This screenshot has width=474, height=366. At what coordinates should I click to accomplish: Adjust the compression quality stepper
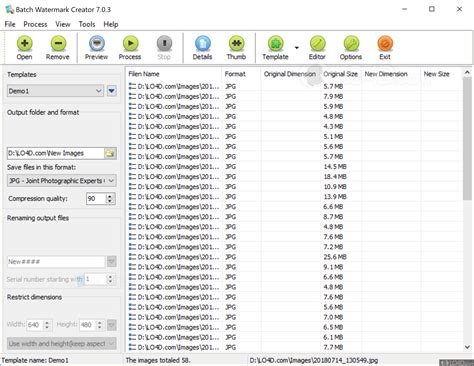pyautogui.click(x=109, y=199)
